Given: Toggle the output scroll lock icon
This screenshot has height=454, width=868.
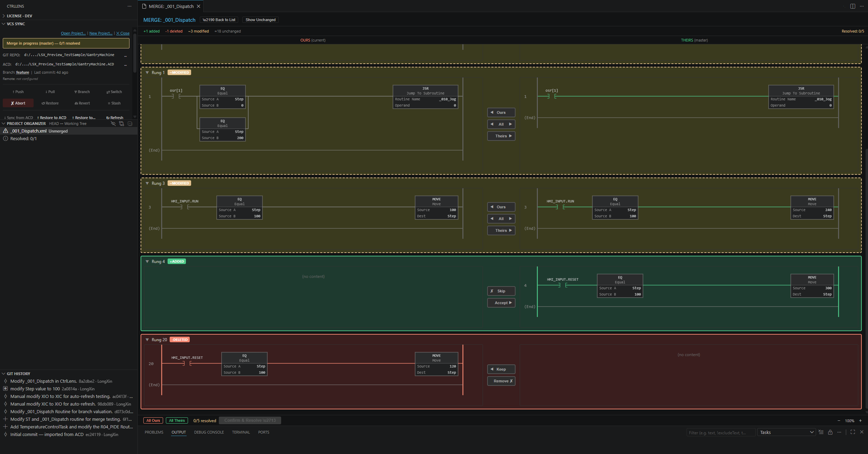Looking at the screenshot, I should coord(830,432).
